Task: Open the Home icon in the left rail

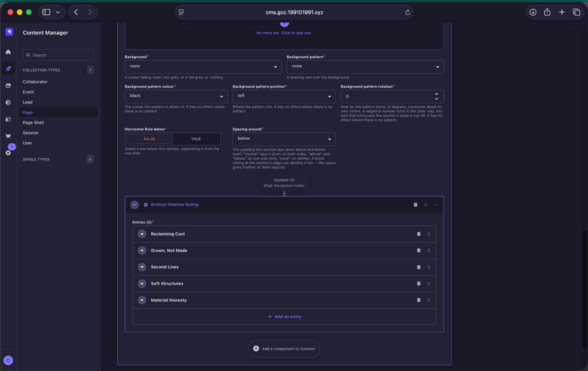Action: pyautogui.click(x=8, y=52)
